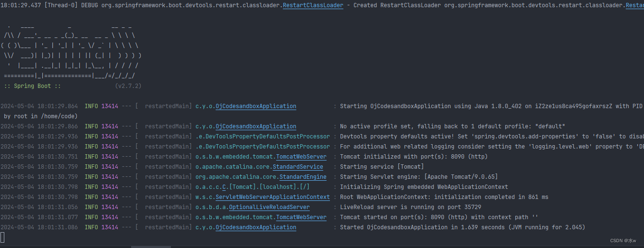Open the ServletWebServerApplicationContext link
This screenshot has width=644, height=248.
[272, 197]
